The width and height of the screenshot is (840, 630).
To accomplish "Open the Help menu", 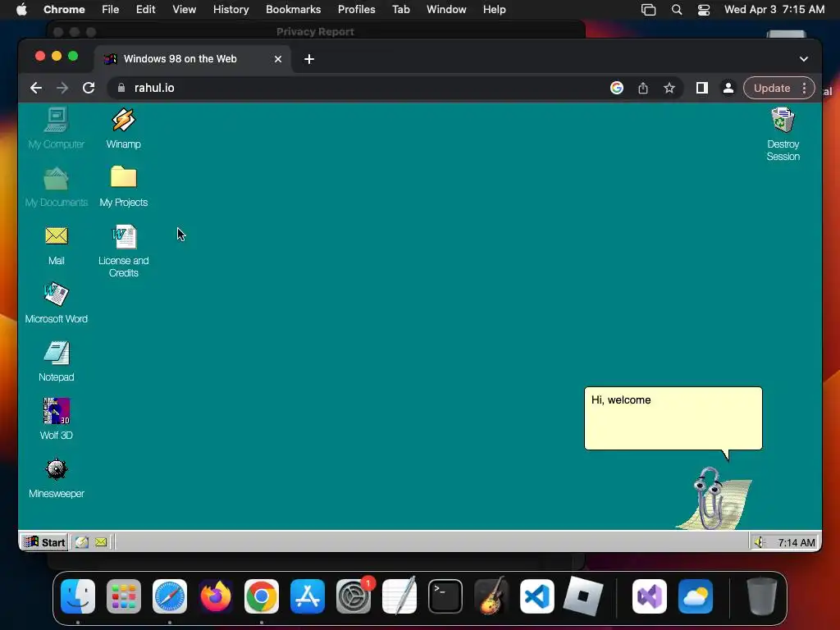I will tap(494, 10).
